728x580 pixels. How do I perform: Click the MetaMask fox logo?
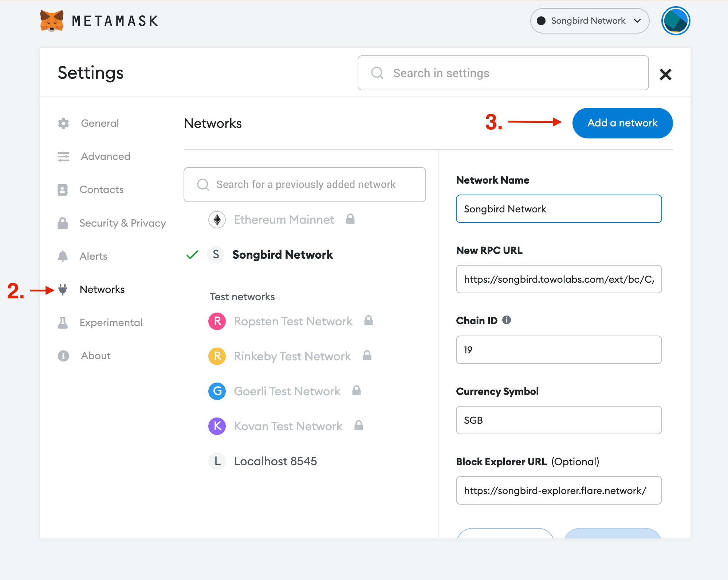(52, 21)
